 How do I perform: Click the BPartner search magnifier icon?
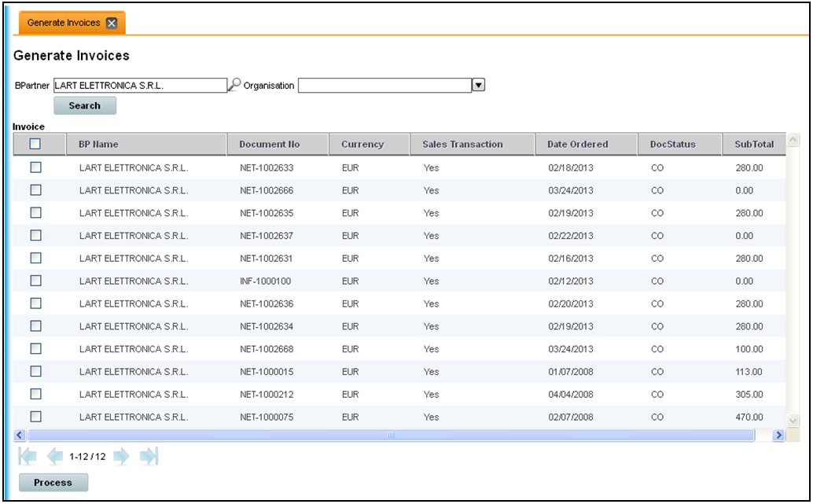point(234,85)
